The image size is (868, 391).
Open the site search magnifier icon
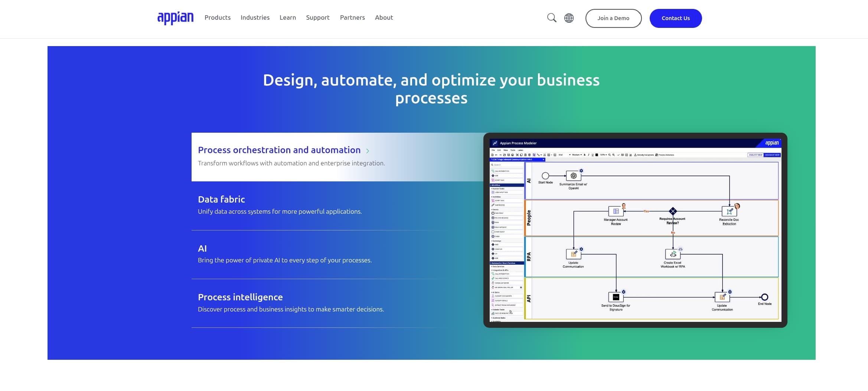pyautogui.click(x=552, y=18)
